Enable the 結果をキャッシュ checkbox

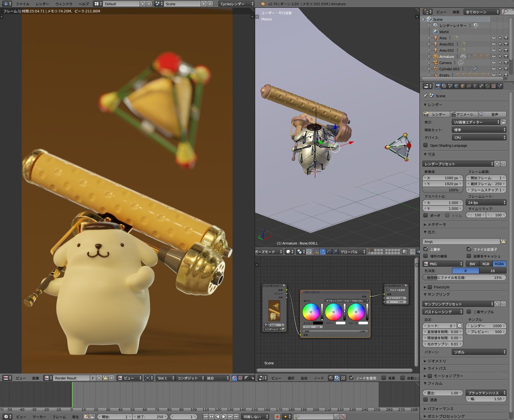click(469, 256)
